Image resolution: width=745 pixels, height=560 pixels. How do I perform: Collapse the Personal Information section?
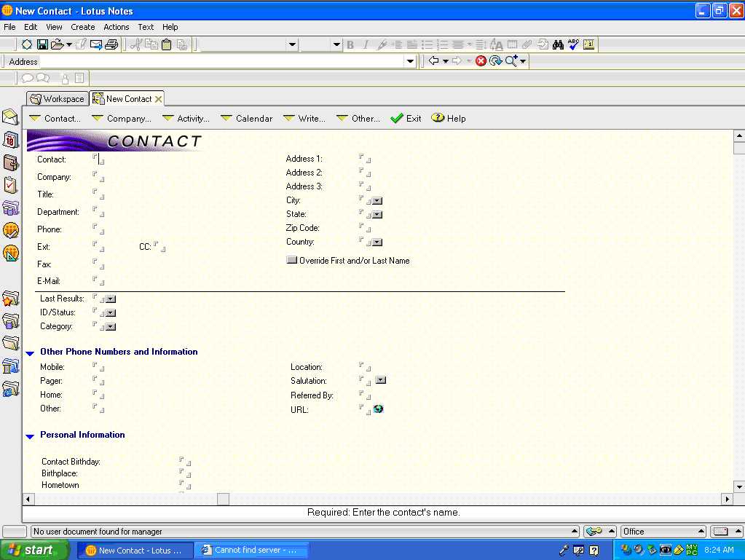[30, 436]
